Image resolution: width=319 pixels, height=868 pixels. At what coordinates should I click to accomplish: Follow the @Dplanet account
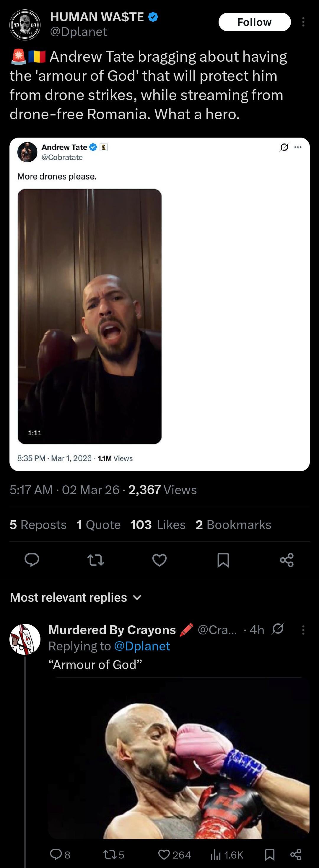(x=254, y=22)
